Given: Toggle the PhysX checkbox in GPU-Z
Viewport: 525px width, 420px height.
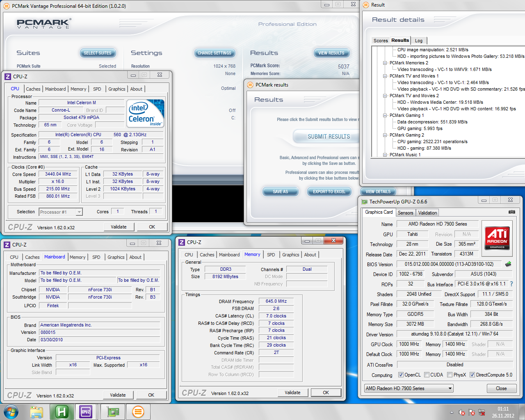Looking at the screenshot, I should (450, 375).
